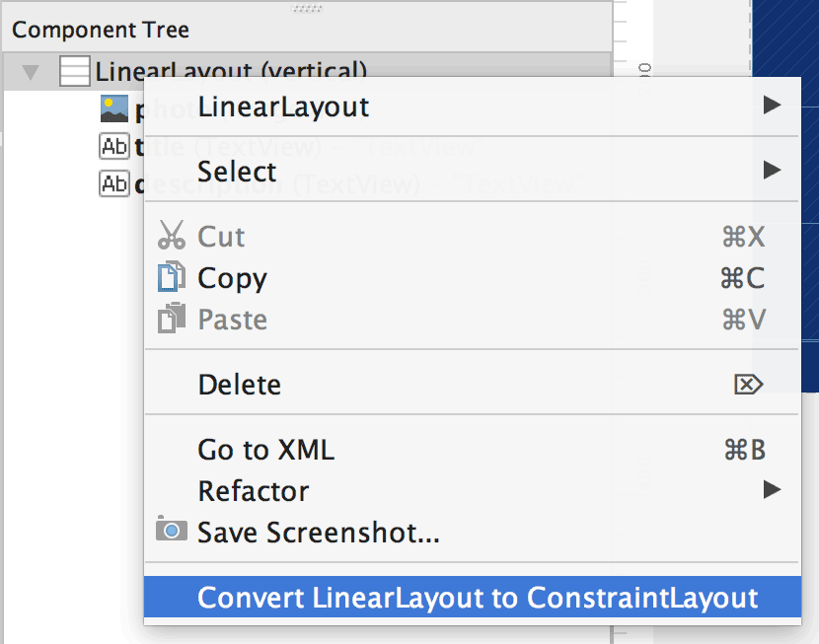Click the Ab icon next to title TextView
The height and width of the screenshot is (644, 819).
114,146
